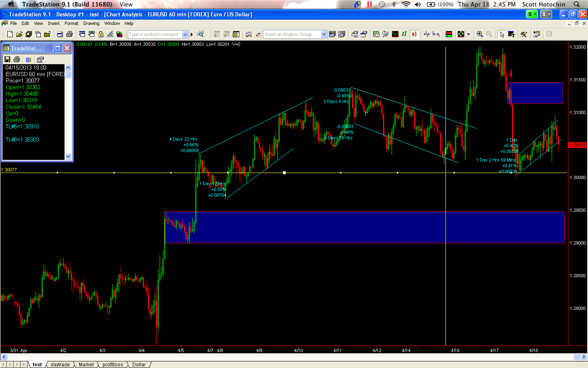588x368 pixels.
Task: Open the symbol/command dropdown arrow
Action: click(185, 34)
